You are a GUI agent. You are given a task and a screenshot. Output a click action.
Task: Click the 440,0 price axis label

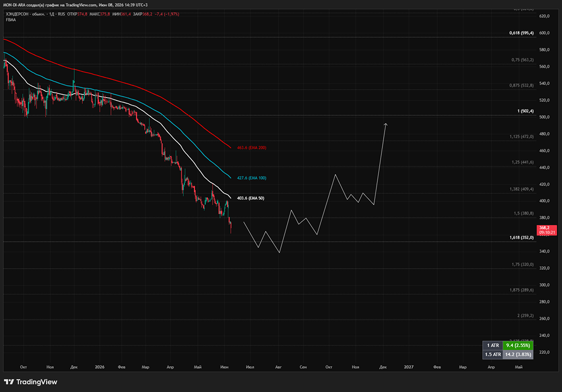point(544,168)
